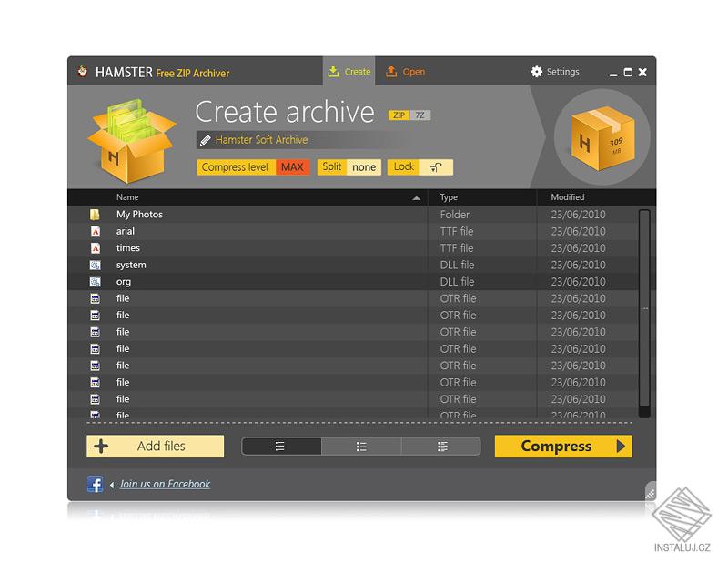Toggle sort arrow in Name column
The width and height of the screenshot is (728, 572).
tap(416, 198)
